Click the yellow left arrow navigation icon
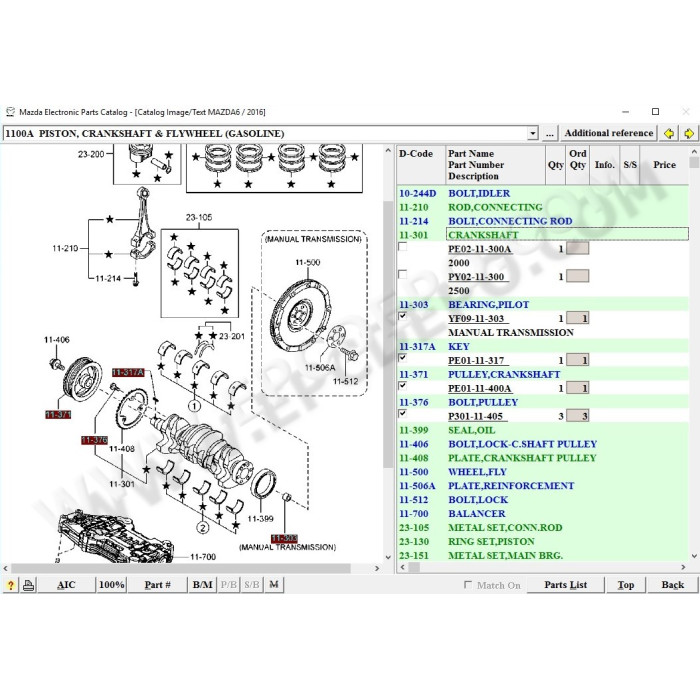The width and height of the screenshot is (700, 700). [x=669, y=133]
